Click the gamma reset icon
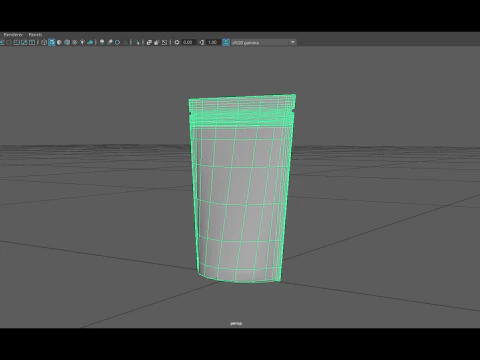The image size is (480, 360). [x=202, y=42]
